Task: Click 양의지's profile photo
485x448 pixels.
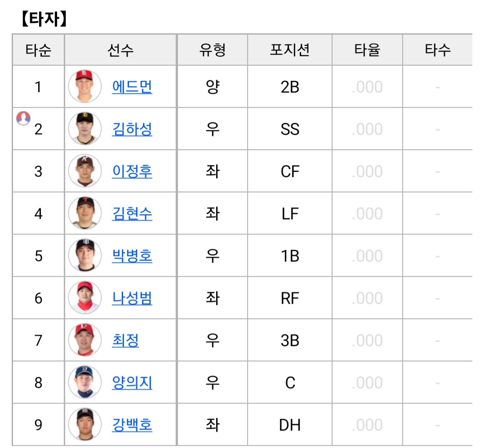Action: [85, 382]
